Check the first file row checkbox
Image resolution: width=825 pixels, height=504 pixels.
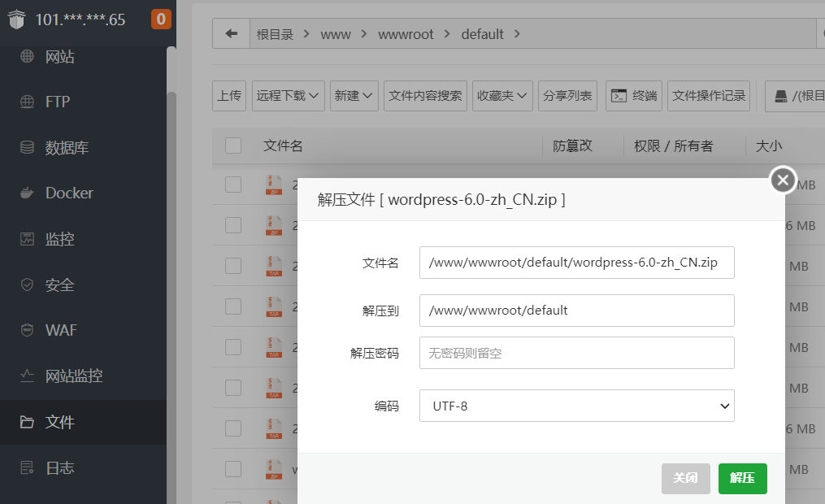click(233, 185)
